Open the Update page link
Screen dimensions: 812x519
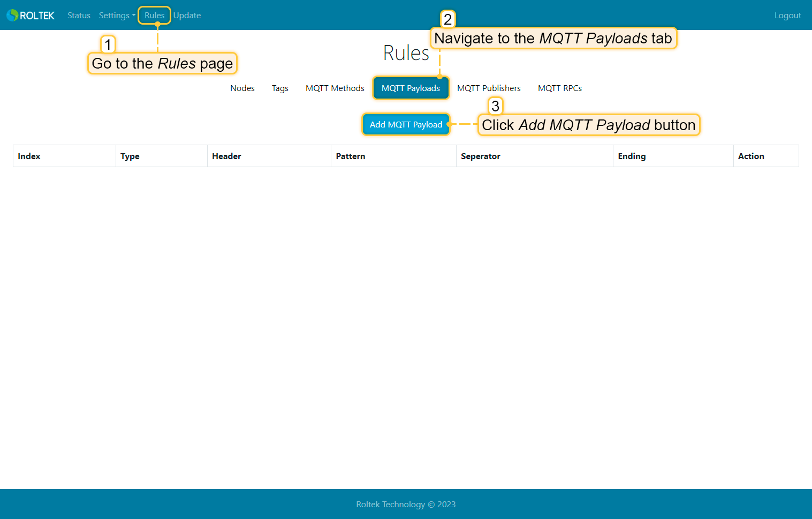pos(187,16)
